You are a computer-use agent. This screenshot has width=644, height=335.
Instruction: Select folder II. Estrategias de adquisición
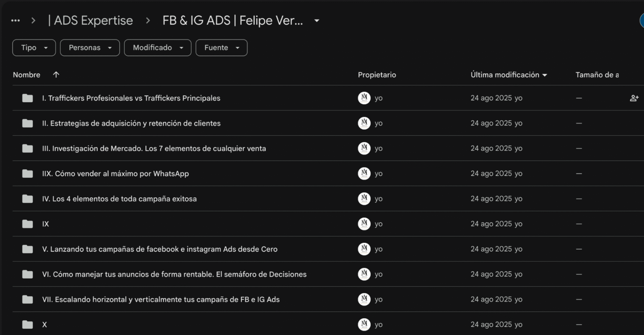[131, 124]
